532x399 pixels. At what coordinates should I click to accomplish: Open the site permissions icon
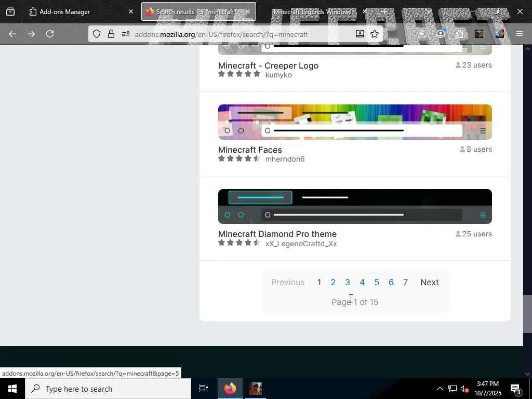(x=126, y=34)
